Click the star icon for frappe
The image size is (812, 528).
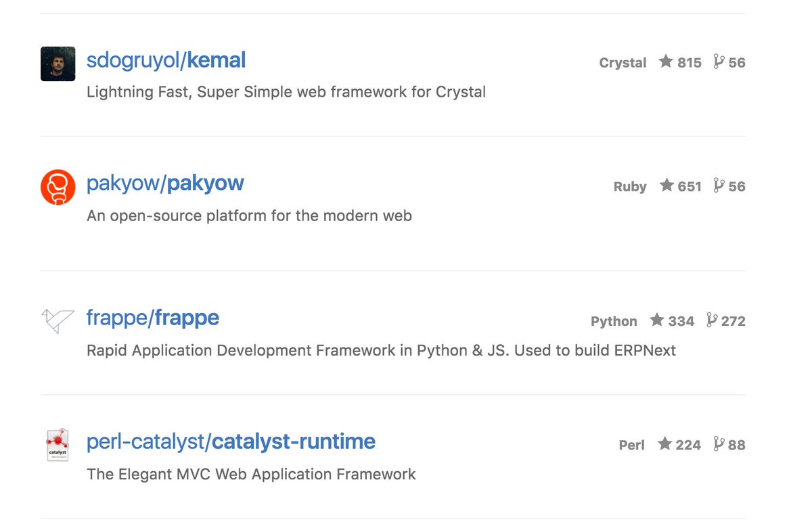click(657, 320)
